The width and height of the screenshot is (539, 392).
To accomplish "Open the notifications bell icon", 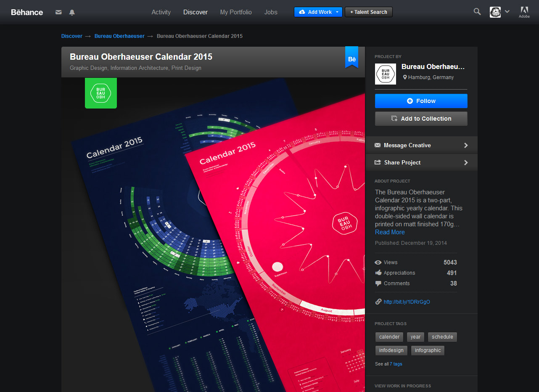I will (72, 12).
